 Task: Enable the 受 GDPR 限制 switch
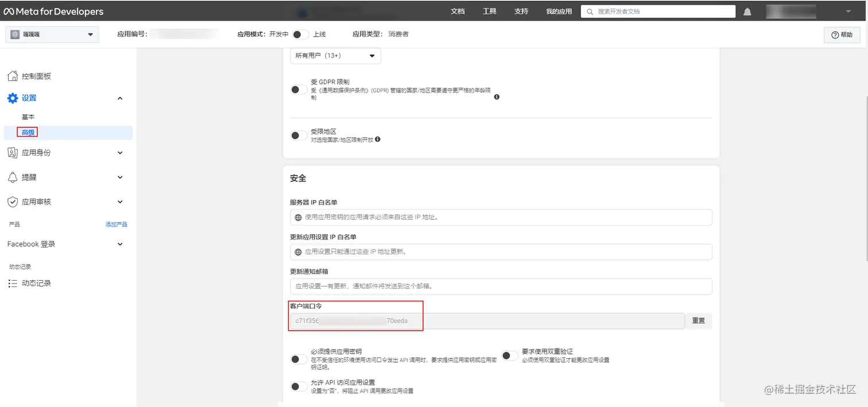[299, 90]
